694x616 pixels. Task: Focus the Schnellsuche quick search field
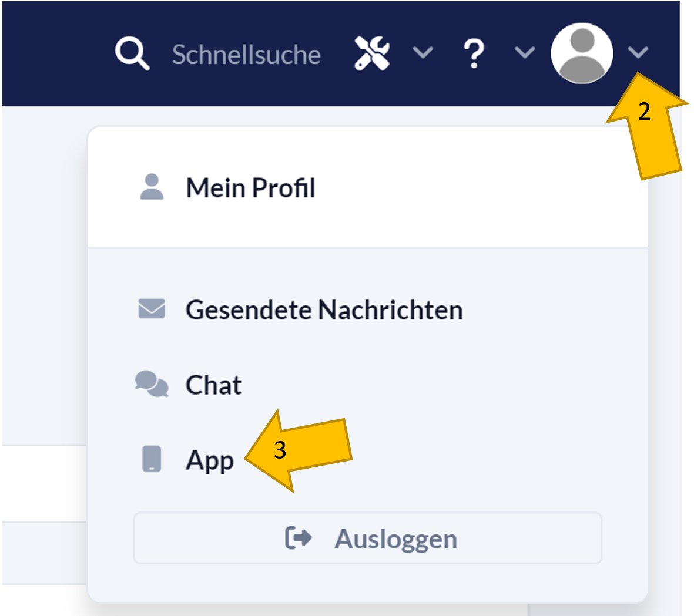coord(246,55)
